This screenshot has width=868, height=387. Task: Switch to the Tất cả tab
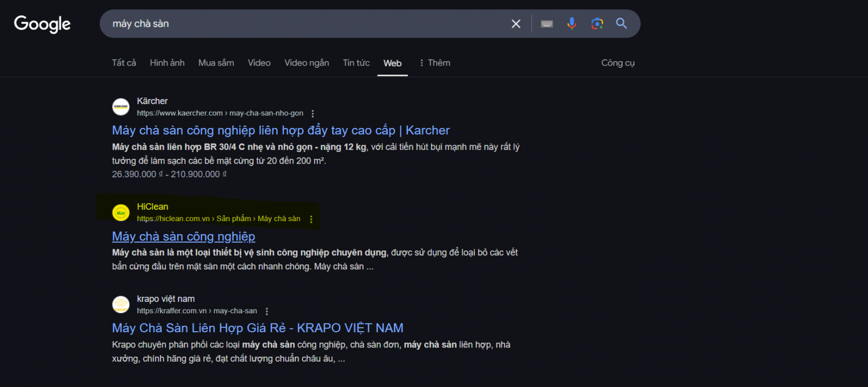[124, 63]
